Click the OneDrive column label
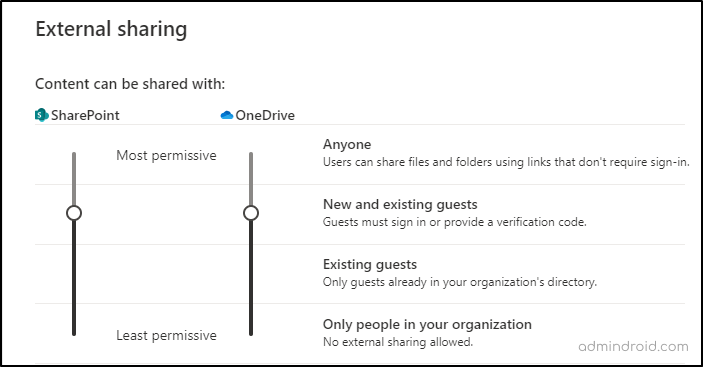This screenshot has width=703, height=367. click(265, 115)
